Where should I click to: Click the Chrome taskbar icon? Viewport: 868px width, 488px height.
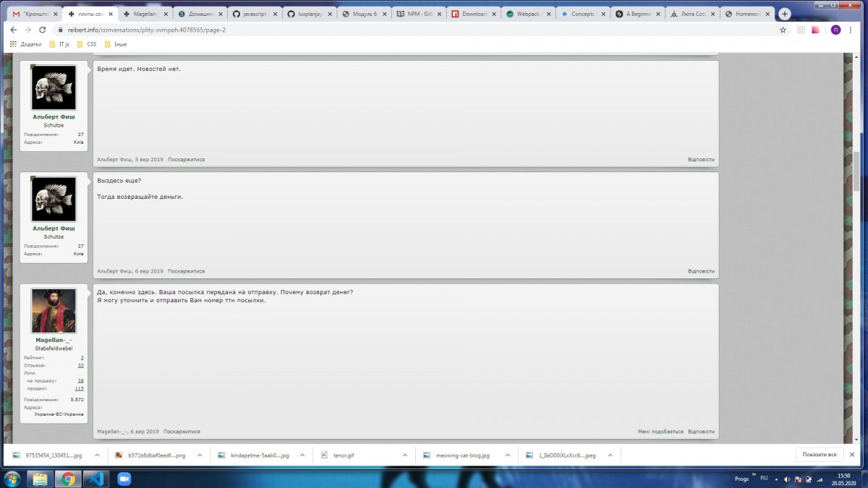click(x=68, y=479)
